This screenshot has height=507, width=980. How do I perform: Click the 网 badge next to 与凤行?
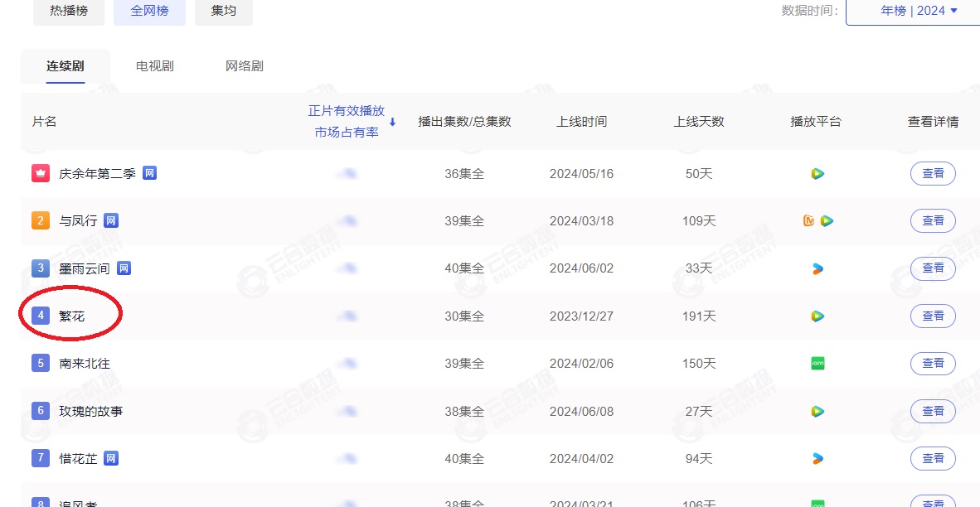tap(111, 221)
